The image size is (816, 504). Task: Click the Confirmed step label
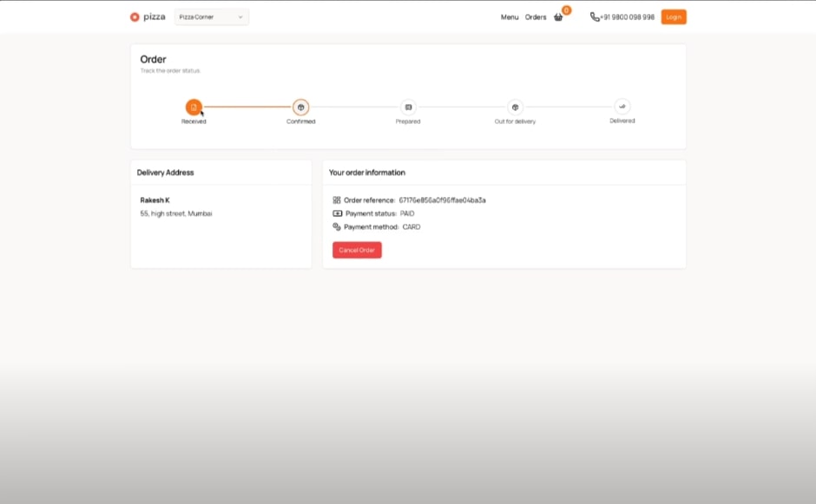pos(301,121)
